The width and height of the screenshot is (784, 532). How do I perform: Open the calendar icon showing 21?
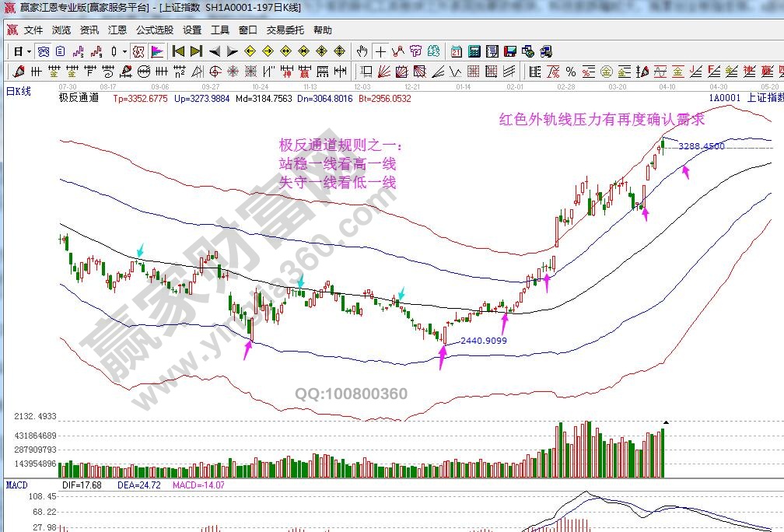coord(456,51)
